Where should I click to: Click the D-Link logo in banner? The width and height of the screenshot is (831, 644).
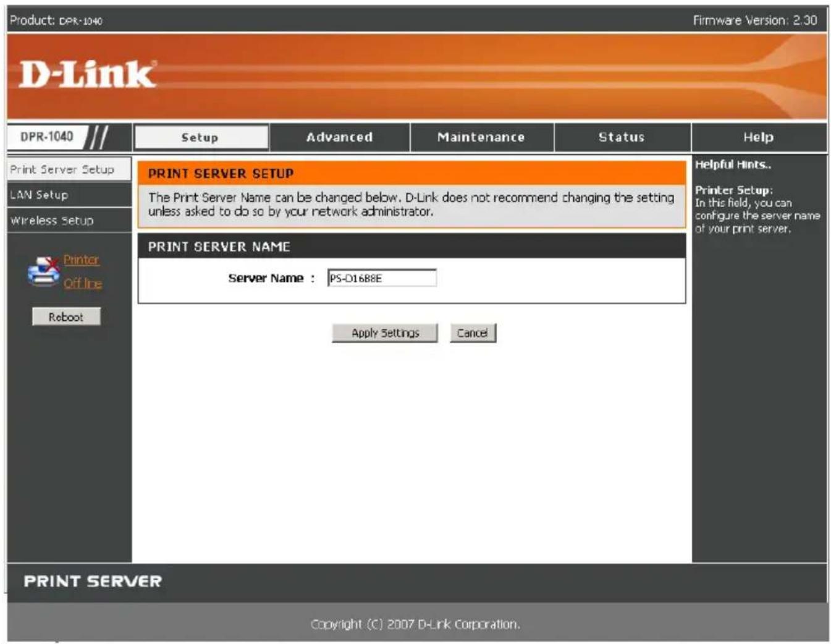(x=87, y=74)
